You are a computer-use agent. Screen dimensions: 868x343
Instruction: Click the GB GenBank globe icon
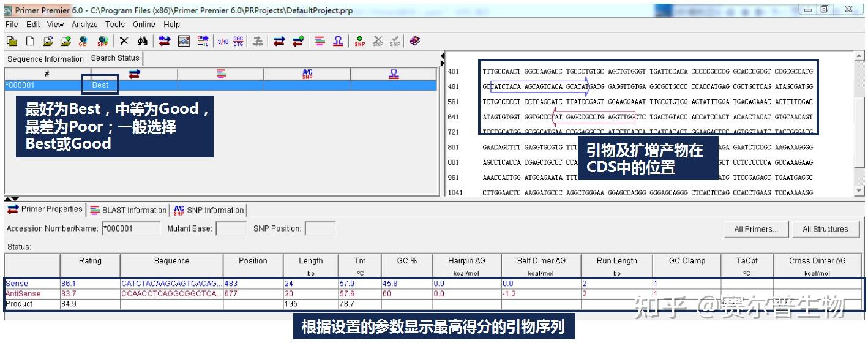click(x=83, y=41)
